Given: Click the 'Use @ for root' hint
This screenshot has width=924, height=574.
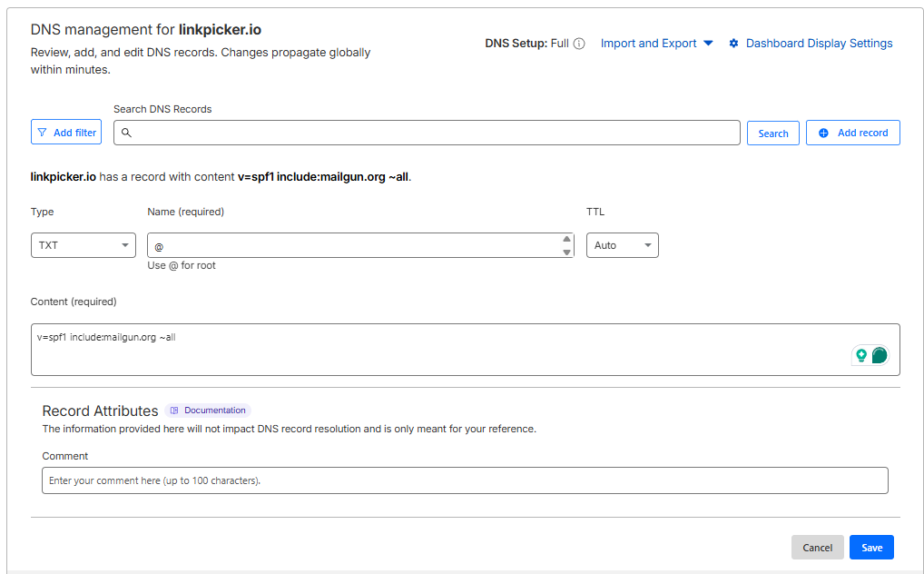Looking at the screenshot, I should (182, 265).
